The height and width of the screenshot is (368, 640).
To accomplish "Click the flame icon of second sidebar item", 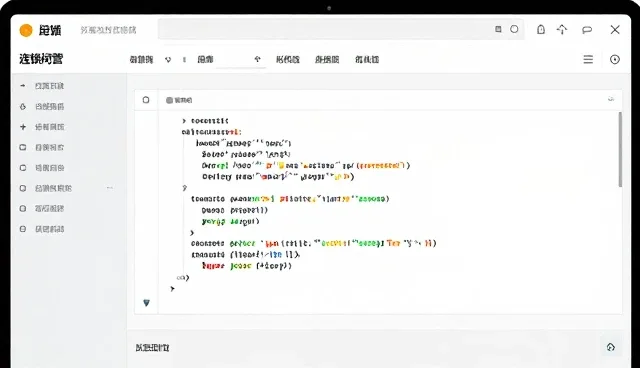I will (23, 106).
